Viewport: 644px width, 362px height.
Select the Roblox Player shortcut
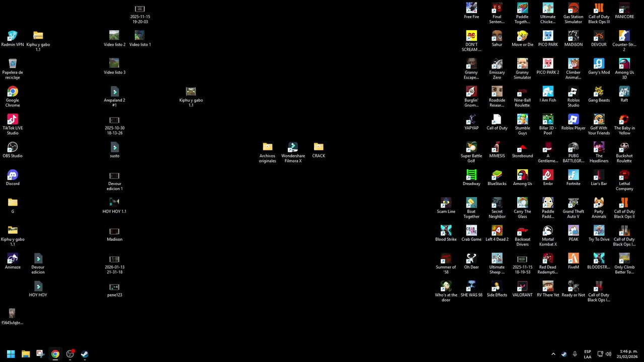pos(573,122)
